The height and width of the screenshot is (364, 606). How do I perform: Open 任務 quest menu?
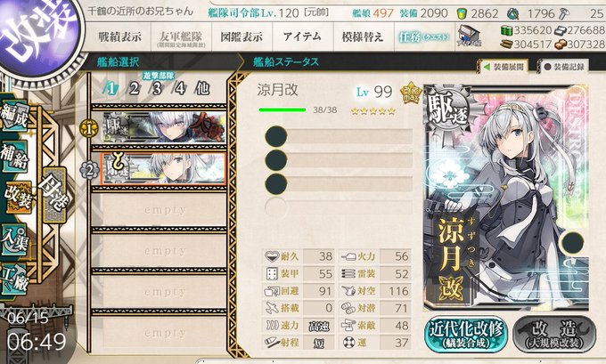(x=423, y=37)
